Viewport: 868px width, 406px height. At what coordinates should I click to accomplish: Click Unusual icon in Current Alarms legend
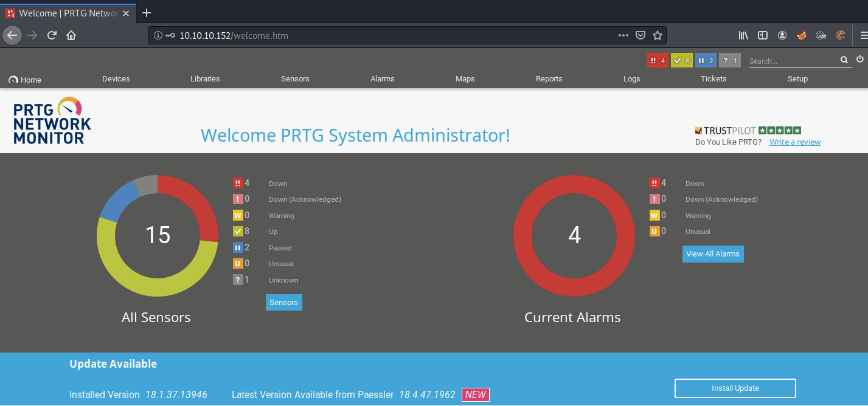654,231
